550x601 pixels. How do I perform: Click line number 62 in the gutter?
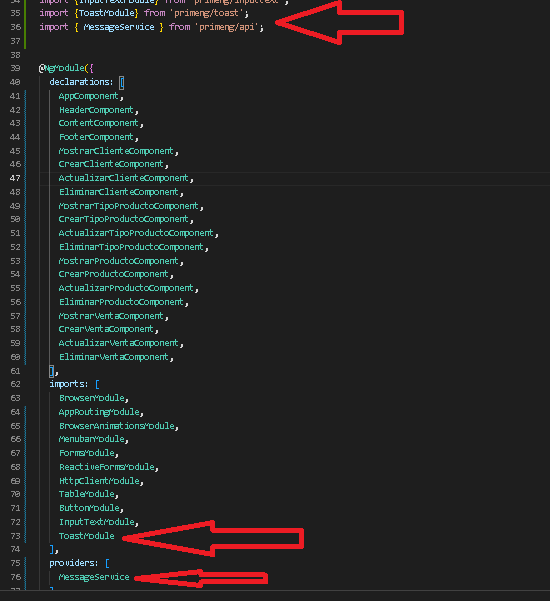(15, 384)
